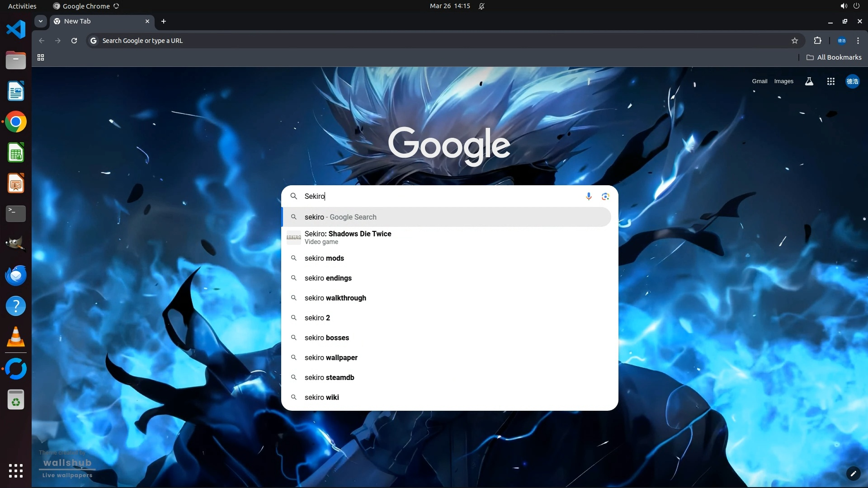Open the Google apps grid
This screenshot has height=488, width=868.
tap(830, 81)
